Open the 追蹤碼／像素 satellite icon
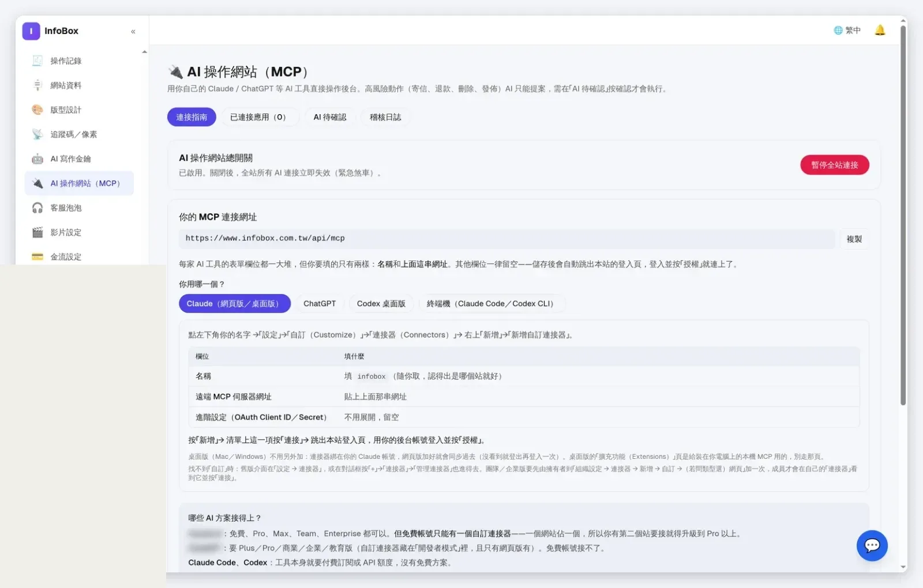This screenshot has height=588, width=923. point(37,134)
